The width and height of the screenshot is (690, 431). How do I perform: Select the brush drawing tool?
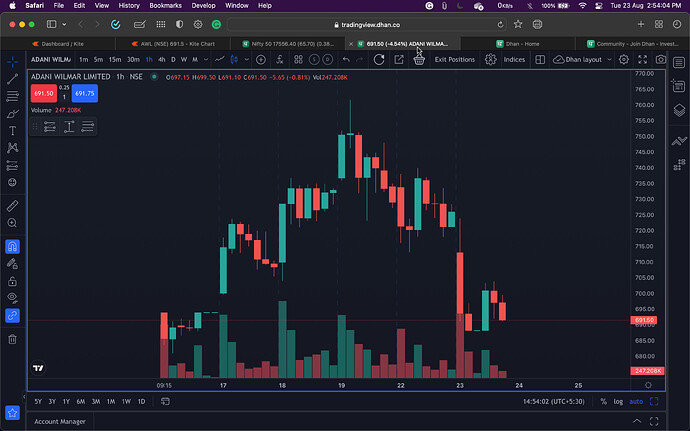click(12, 114)
